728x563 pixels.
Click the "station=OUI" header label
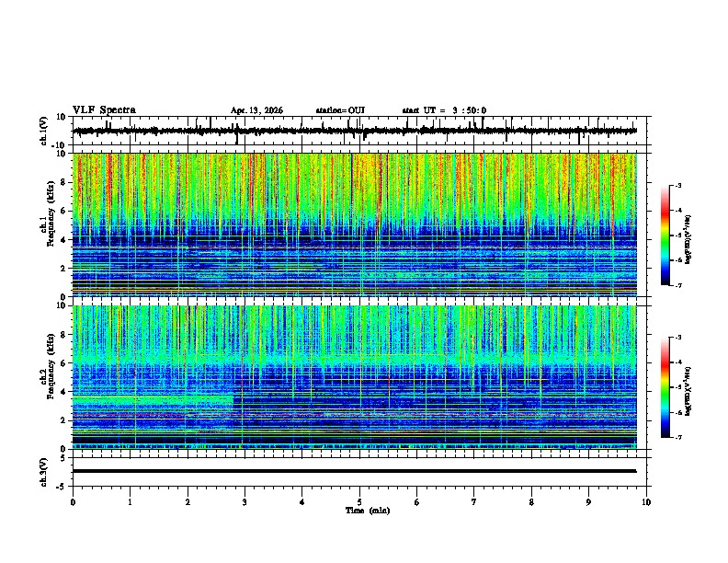340,110
